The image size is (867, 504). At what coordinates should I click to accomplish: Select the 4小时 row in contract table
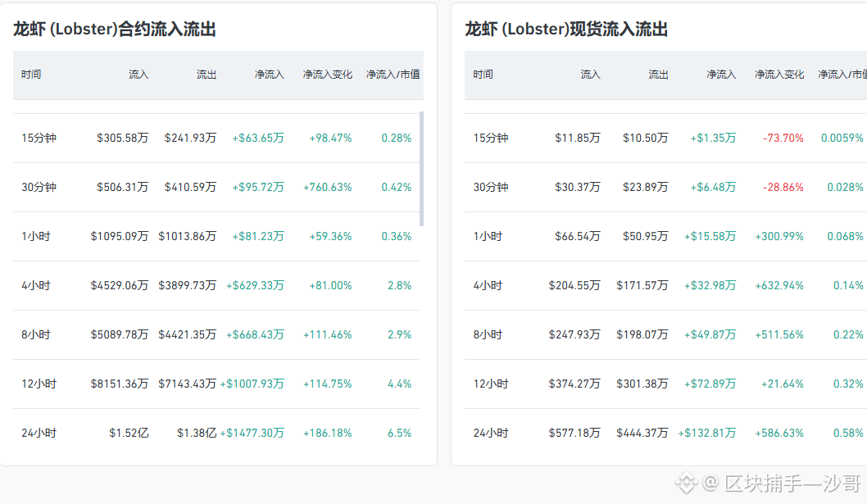pos(216,285)
